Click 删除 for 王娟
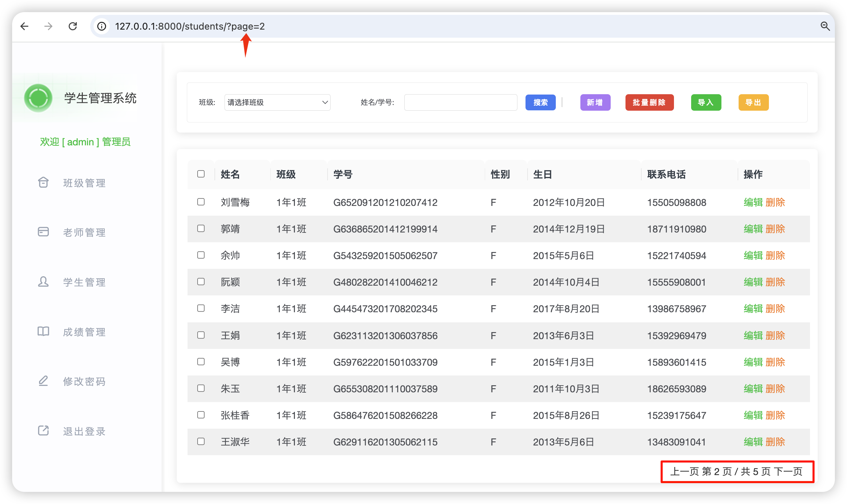This screenshot has height=504, width=847. click(775, 335)
